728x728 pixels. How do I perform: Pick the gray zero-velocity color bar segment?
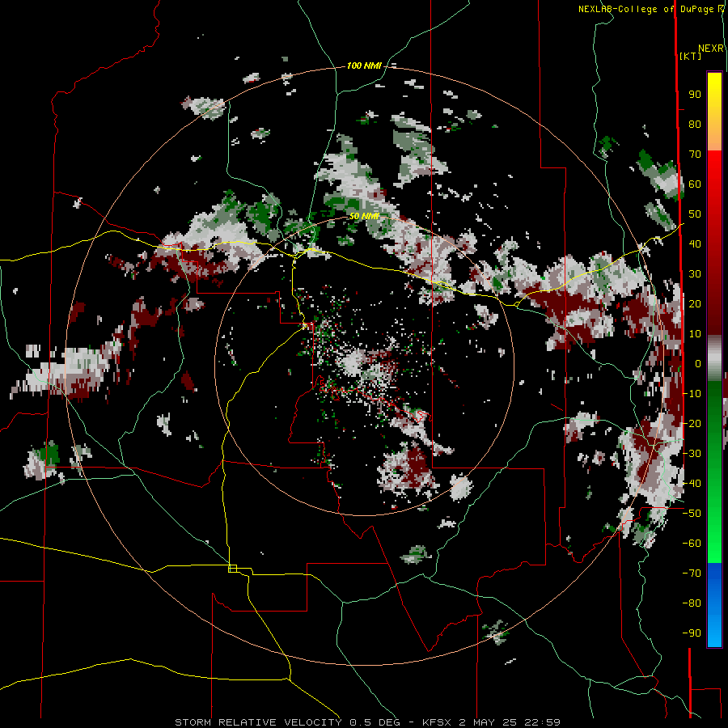(714, 358)
